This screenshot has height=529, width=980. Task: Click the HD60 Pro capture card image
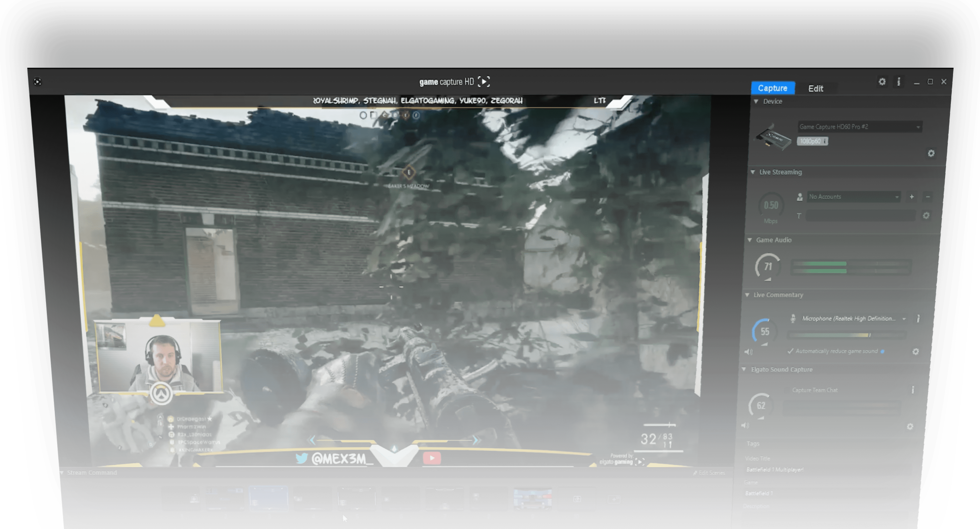(773, 137)
